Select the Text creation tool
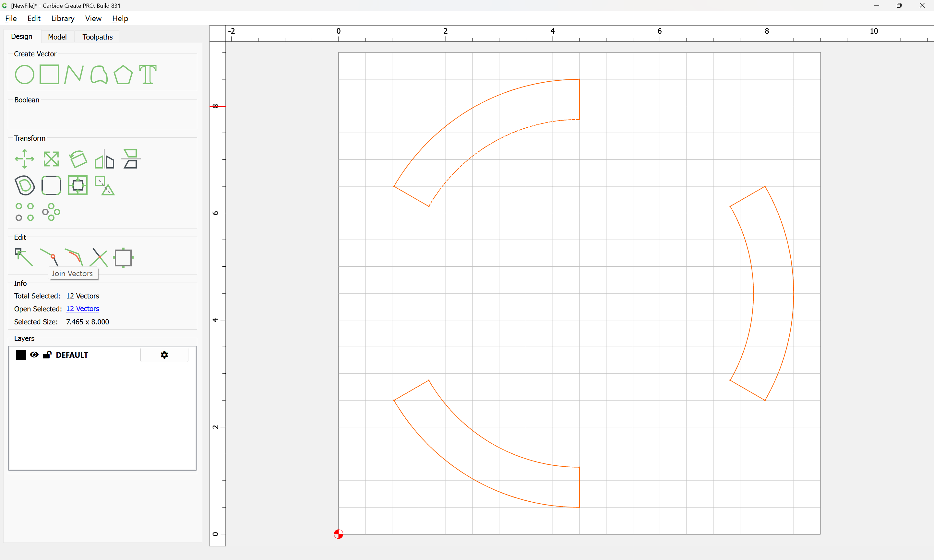This screenshot has height=560, width=934. (148, 74)
